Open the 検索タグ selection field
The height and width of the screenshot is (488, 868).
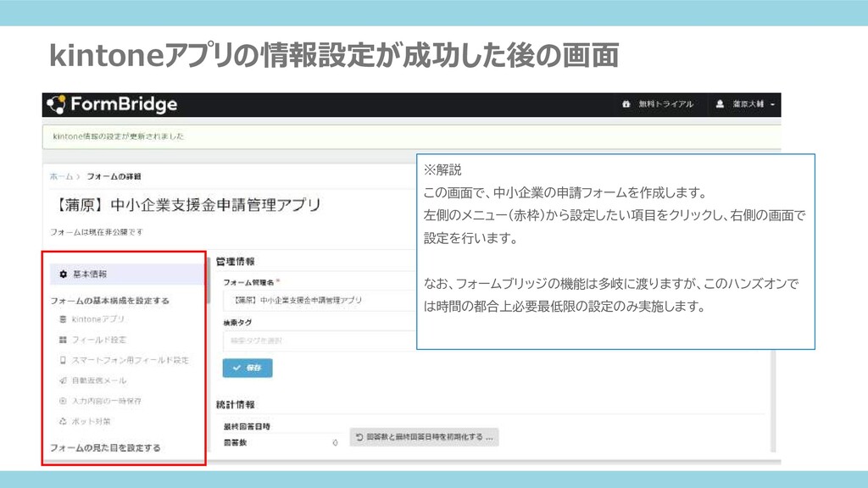point(320,341)
